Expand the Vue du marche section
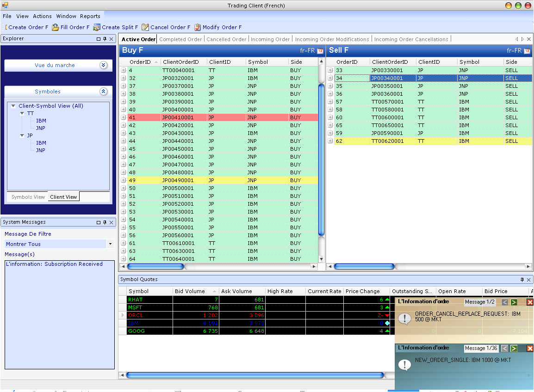 click(x=103, y=65)
